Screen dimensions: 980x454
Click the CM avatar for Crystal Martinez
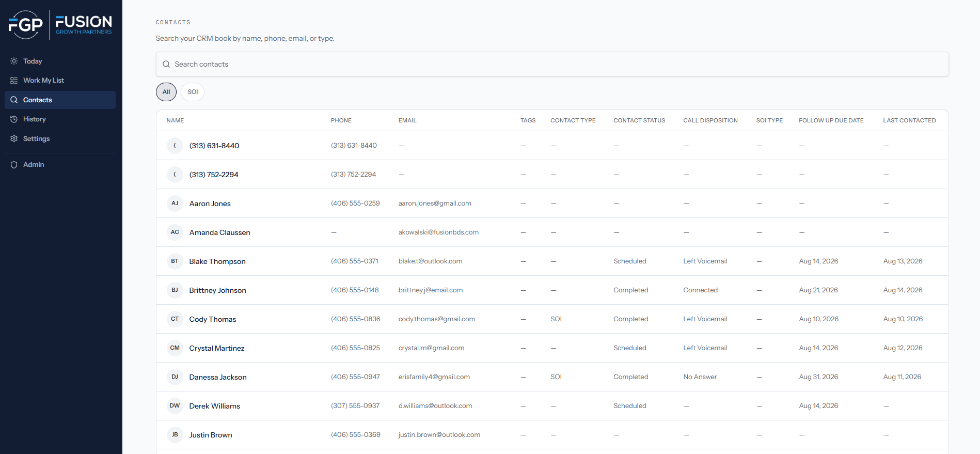tap(175, 348)
